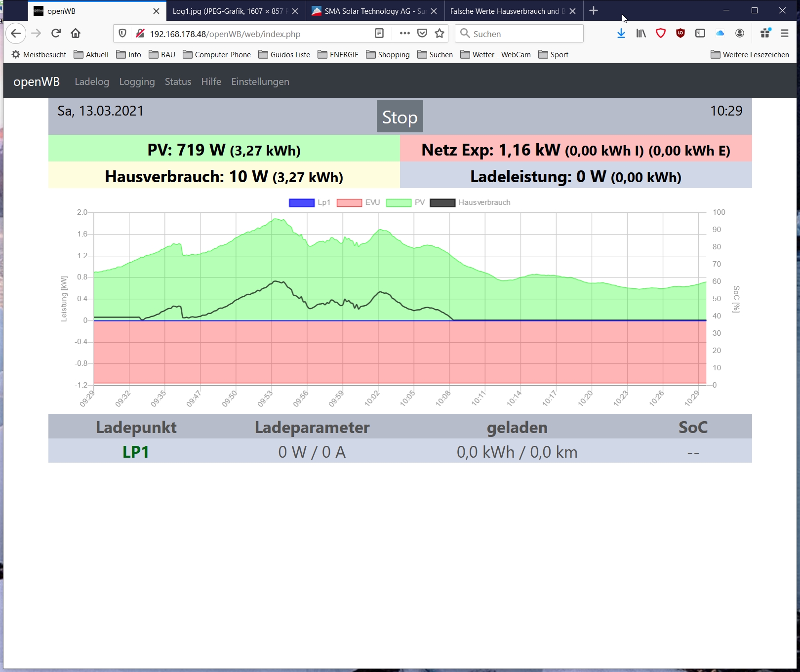Open the Hilfe page
The image size is (800, 672).
pyautogui.click(x=211, y=82)
